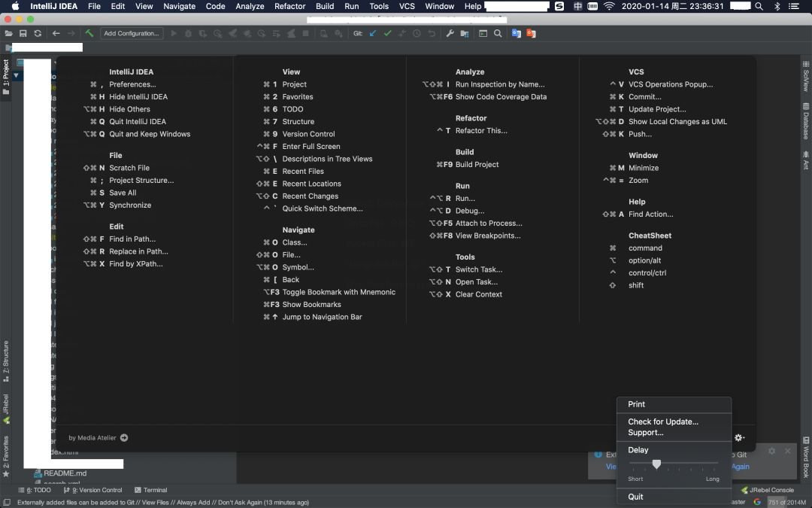Toggle the 1: Project side tab
Image resolution: width=812 pixels, height=508 pixels.
(x=6, y=76)
